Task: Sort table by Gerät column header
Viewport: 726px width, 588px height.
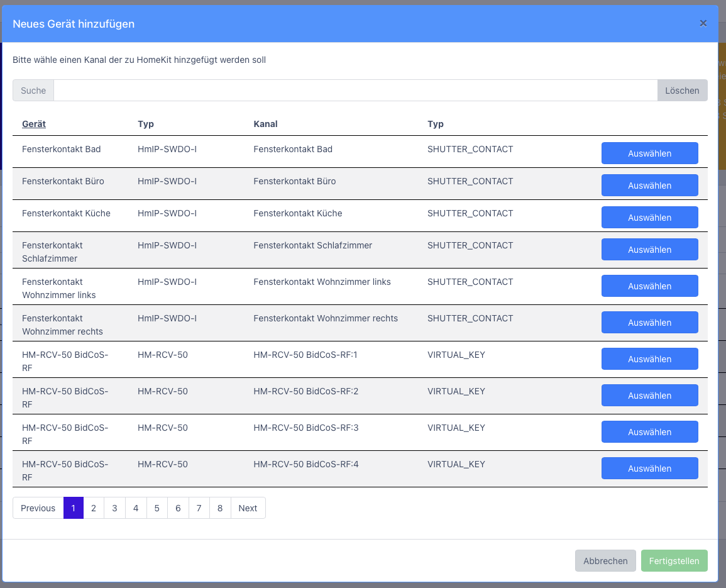Action: [x=34, y=124]
